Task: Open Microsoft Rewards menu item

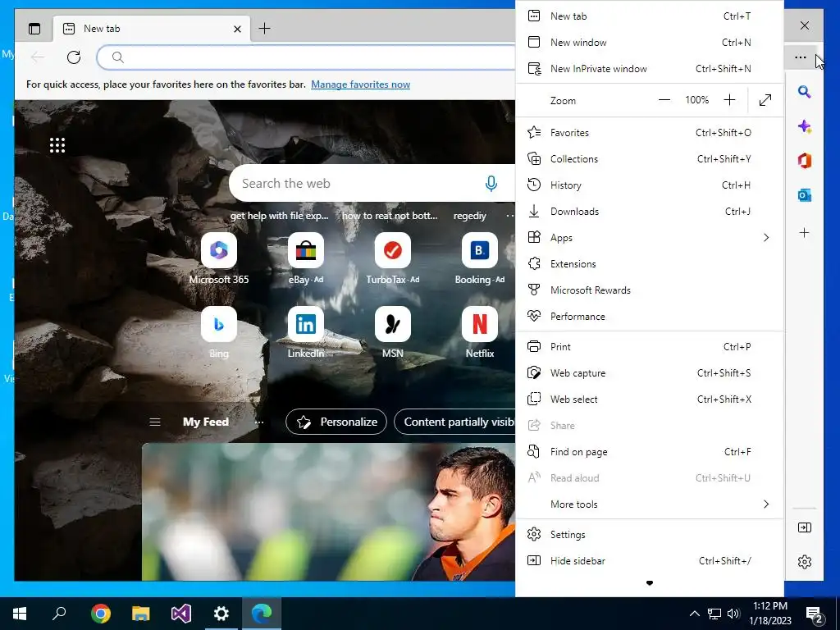Action: point(650,290)
